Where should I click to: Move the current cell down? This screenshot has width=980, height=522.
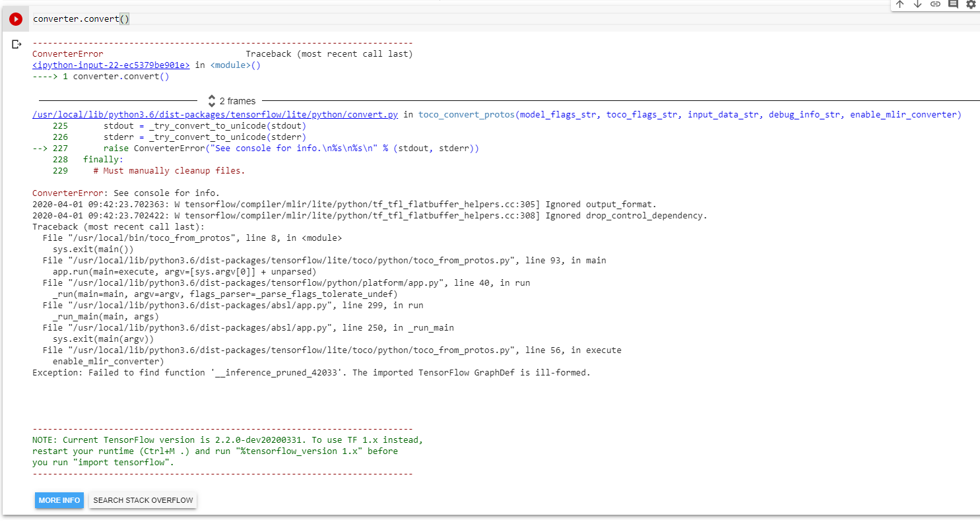pyautogui.click(x=917, y=5)
